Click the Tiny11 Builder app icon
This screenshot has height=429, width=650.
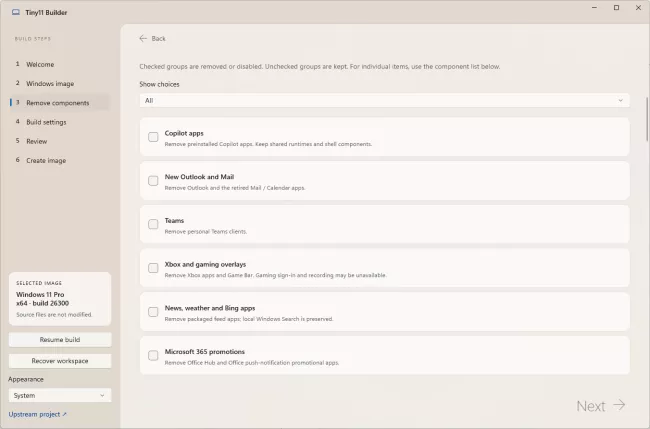click(x=16, y=12)
